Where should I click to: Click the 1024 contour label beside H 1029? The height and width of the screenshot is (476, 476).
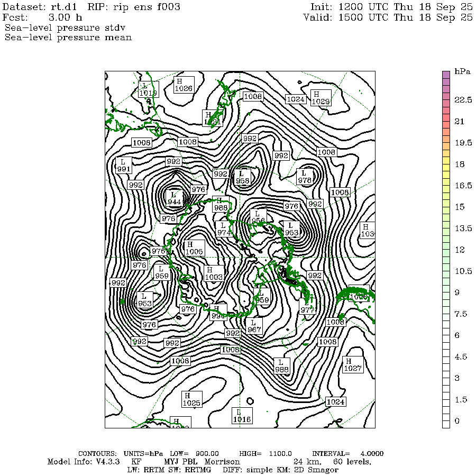pos(296,99)
